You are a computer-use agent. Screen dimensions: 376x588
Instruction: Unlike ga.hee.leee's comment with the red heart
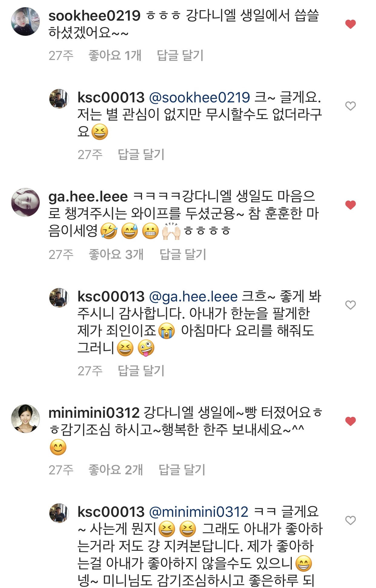(x=350, y=205)
